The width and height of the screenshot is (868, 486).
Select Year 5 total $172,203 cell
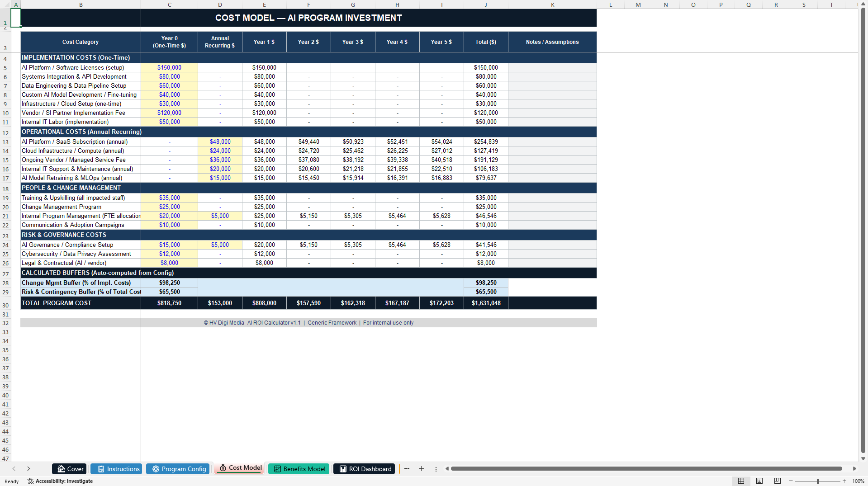click(441, 303)
